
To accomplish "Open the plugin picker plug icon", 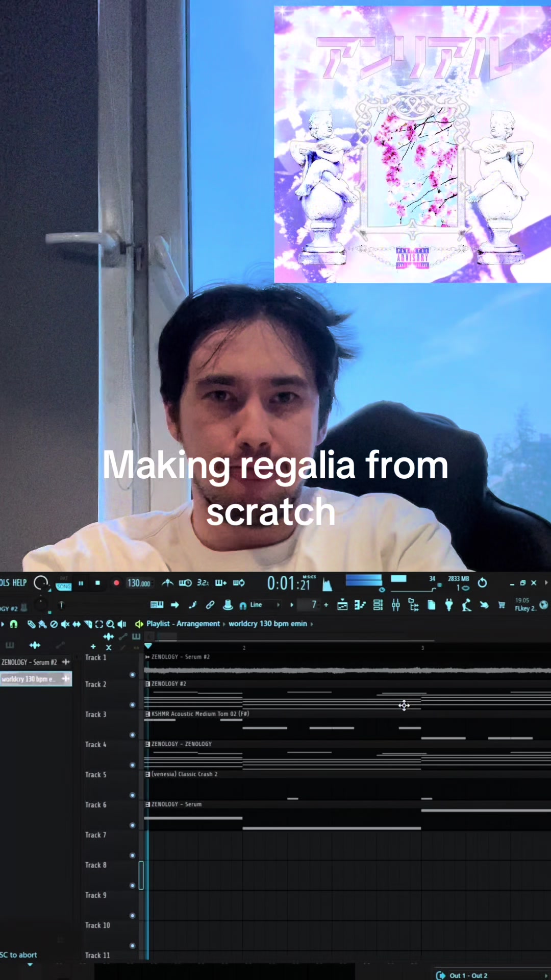I will click(449, 605).
